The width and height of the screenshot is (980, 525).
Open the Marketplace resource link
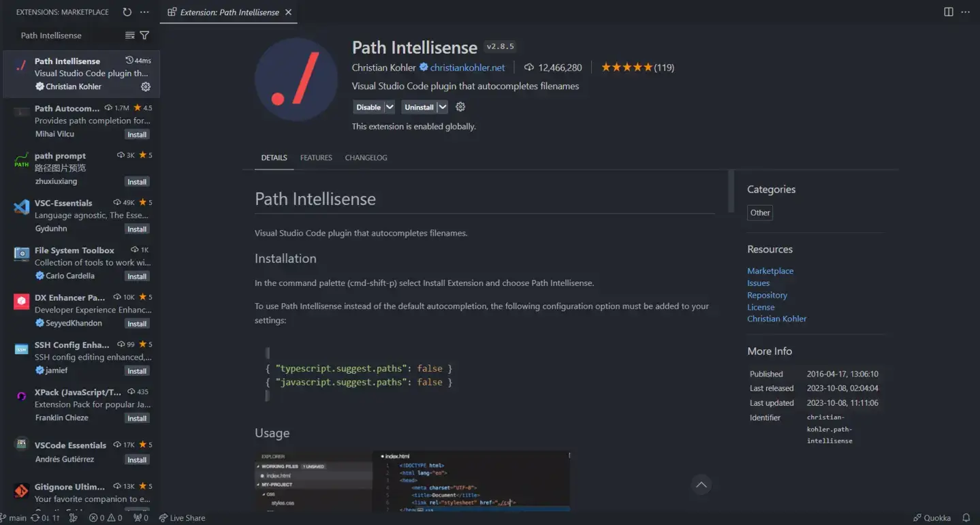(x=770, y=271)
